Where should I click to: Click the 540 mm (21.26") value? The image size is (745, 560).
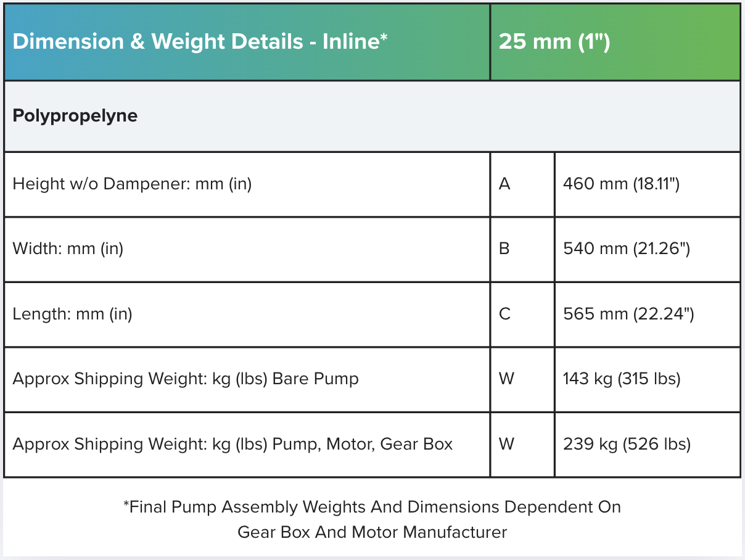[x=626, y=249]
